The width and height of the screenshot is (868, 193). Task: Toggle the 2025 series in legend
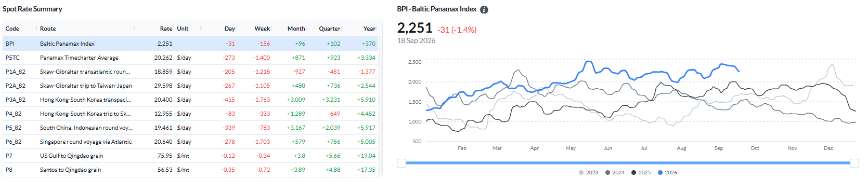tap(641, 172)
